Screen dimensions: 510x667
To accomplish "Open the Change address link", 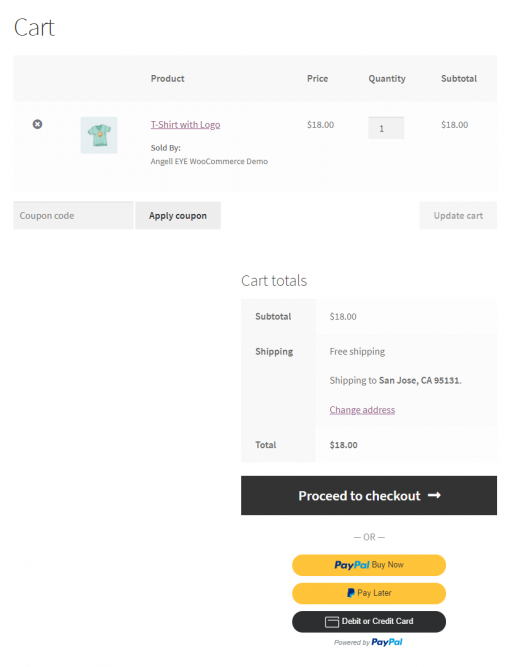I will pyautogui.click(x=362, y=410).
